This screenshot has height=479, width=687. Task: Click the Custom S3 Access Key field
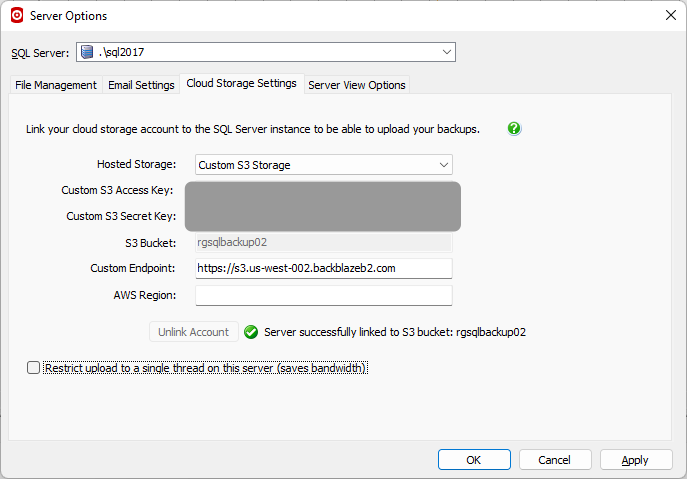pos(323,191)
